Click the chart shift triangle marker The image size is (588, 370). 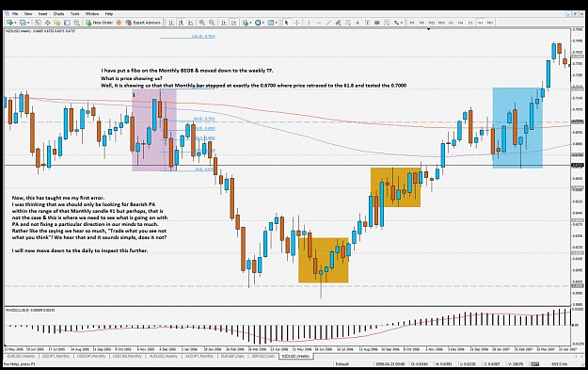(428, 29)
